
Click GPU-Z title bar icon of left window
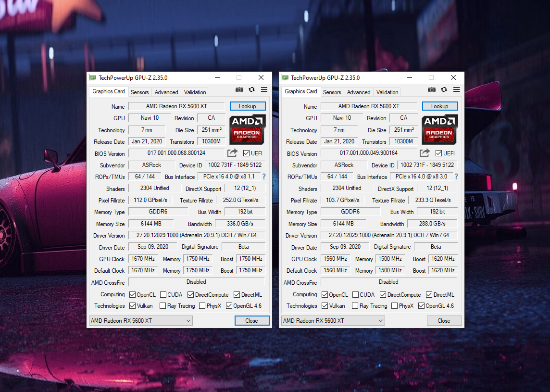click(93, 77)
